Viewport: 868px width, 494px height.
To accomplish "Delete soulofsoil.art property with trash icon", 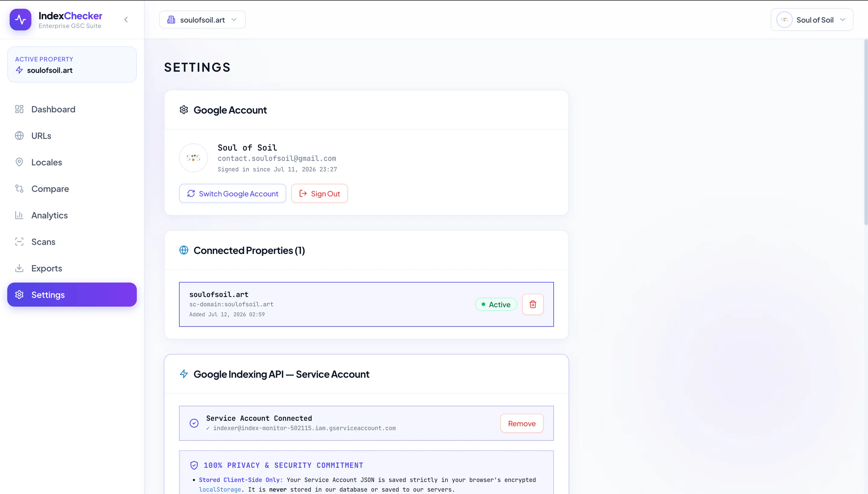I will pos(533,304).
